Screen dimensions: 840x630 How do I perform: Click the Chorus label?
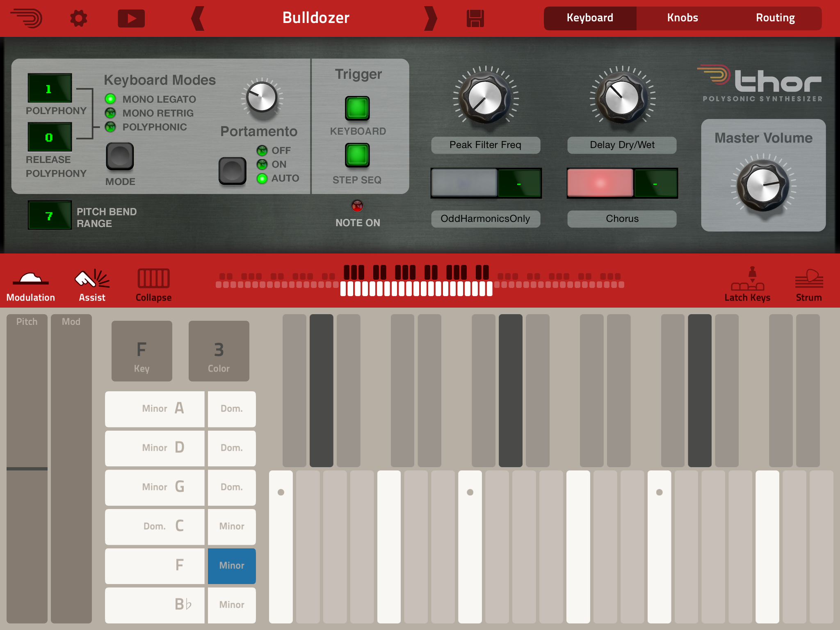coord(622,219)
